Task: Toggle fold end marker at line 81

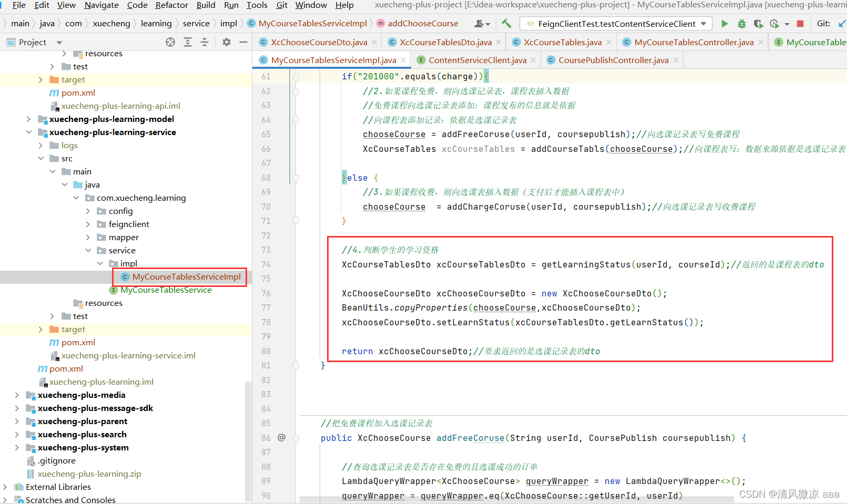Action: [x=296, y=365]
